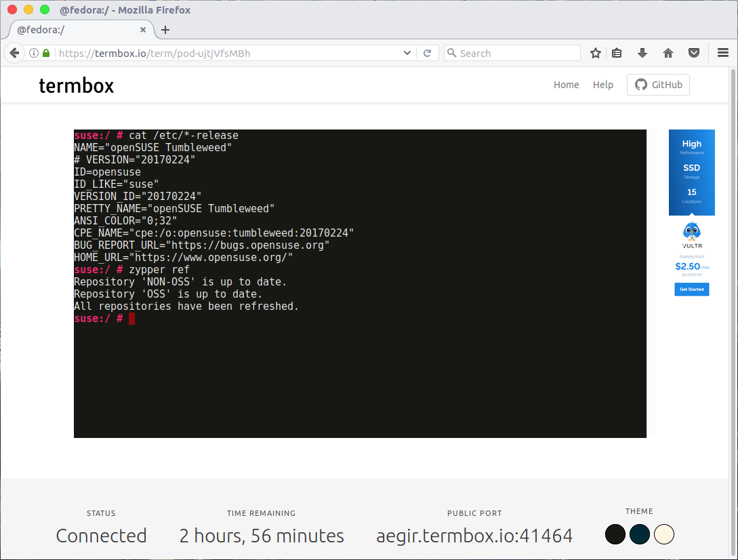Click the Connected status text
738x560 pixels.
click(101, 536)
